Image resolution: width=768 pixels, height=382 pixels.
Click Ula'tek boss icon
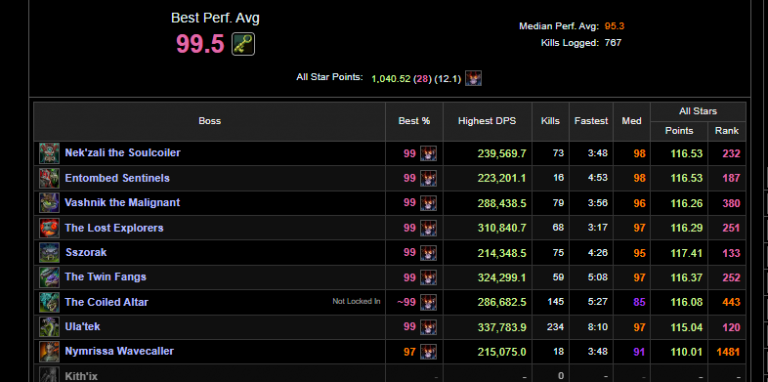(x=49, y=327)
